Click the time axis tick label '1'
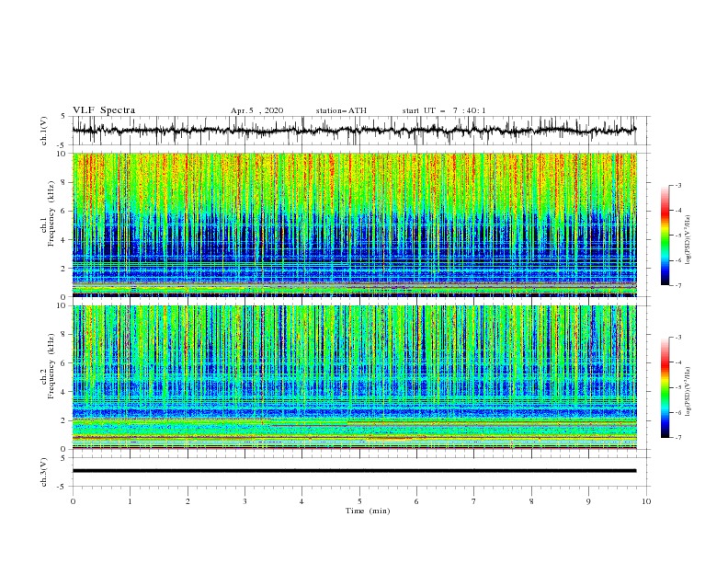The height and width of the screenshot is (563, 728). (x=130, y=501)
